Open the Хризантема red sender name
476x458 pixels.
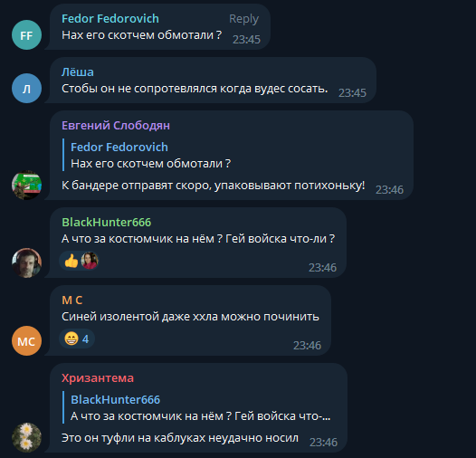(x=98, y=378)
